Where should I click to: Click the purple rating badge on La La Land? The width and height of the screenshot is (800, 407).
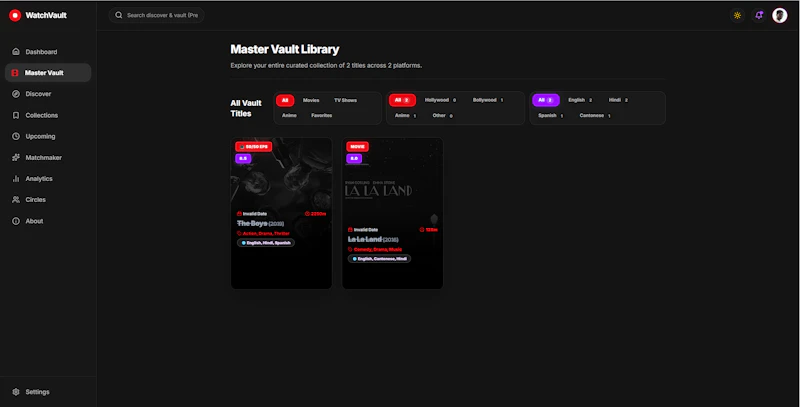click(x=354, y=158)
